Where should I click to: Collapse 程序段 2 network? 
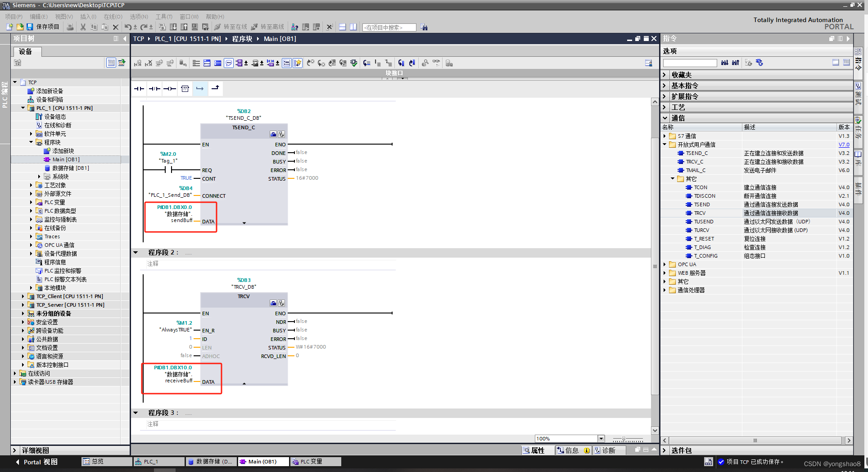tap(136, 253)
